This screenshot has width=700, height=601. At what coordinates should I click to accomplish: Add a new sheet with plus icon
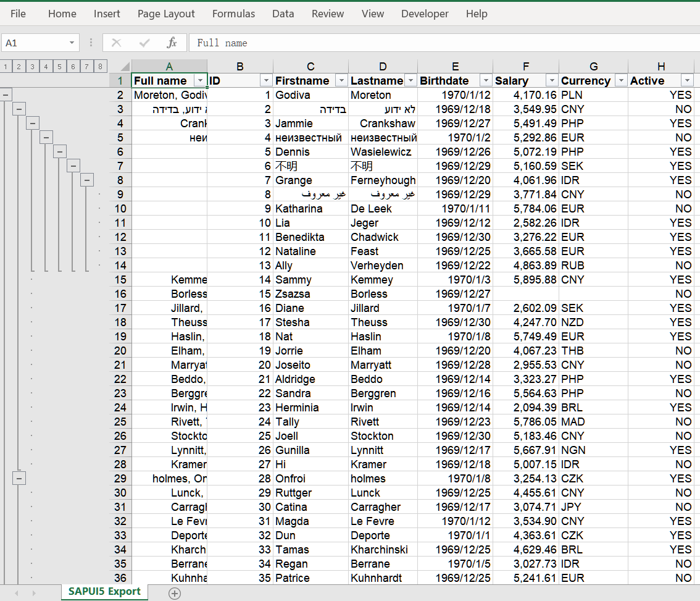point(175,594)
